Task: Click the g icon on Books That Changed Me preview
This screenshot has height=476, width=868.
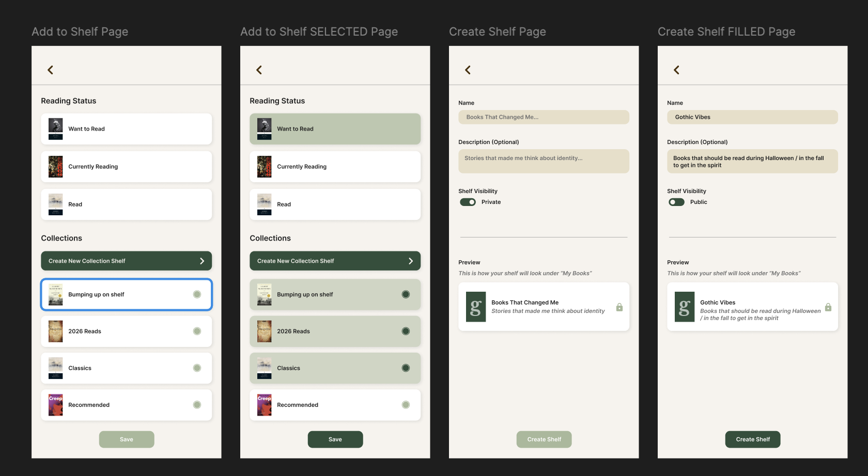Action: (x=475, y=307)
